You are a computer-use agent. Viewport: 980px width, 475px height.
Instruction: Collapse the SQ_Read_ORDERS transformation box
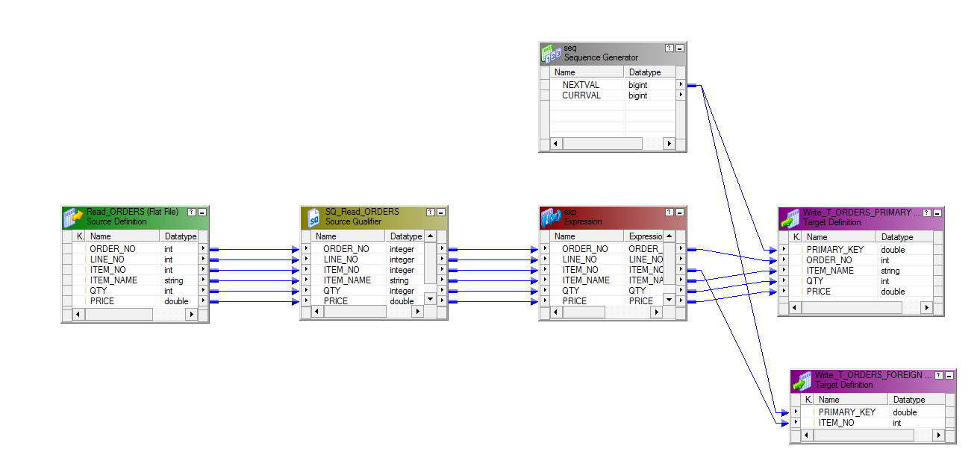pos(440,213)
